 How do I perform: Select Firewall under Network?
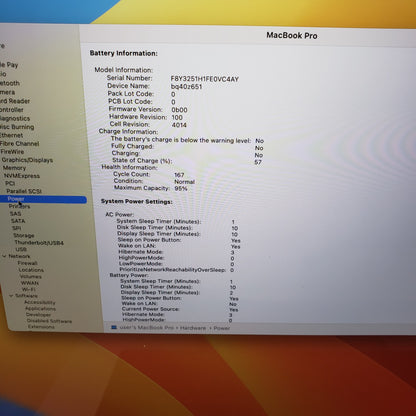coord(28,263)
